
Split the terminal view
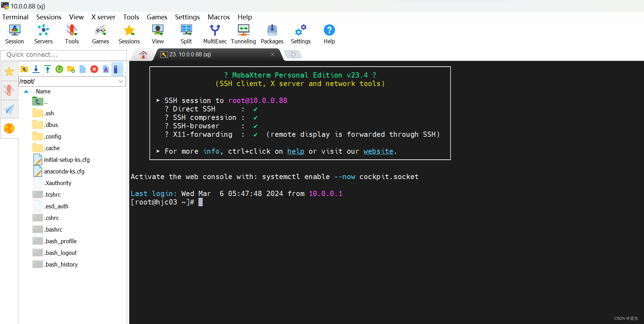coord(186,33)
